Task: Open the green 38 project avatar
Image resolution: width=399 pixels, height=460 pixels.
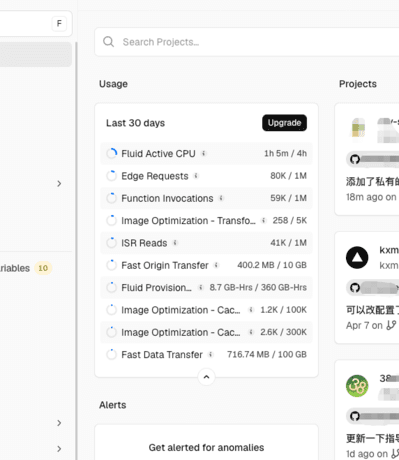Action: tap(357, 386)
